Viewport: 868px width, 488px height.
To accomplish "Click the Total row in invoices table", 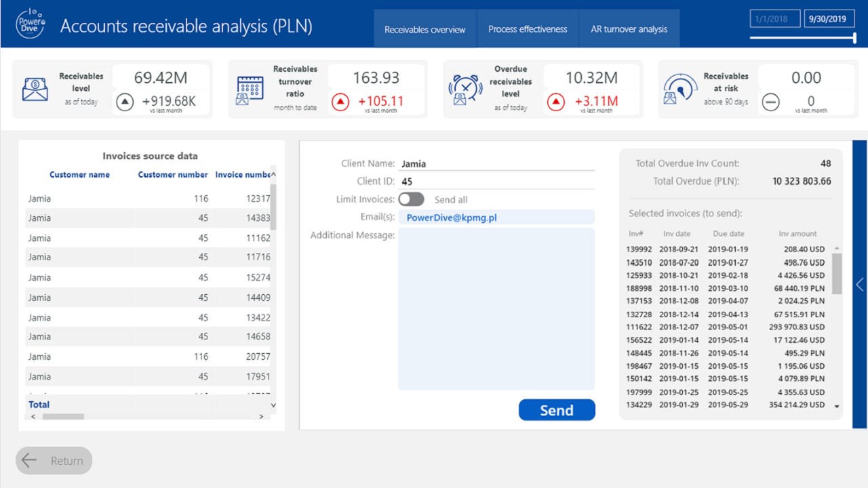I will [148, 405].
